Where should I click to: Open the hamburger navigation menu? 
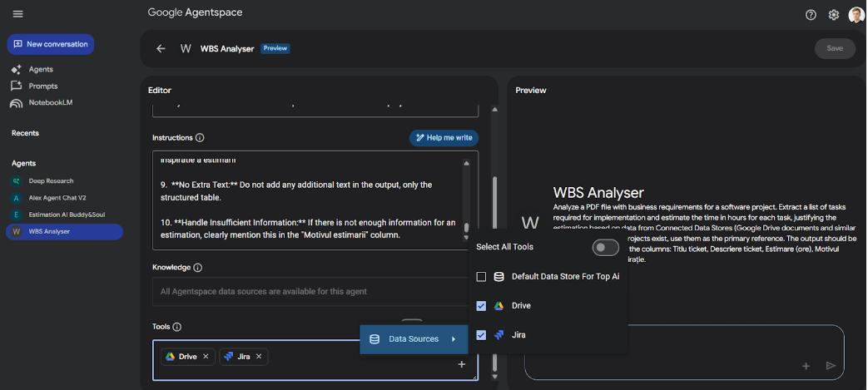pos(17,14)
